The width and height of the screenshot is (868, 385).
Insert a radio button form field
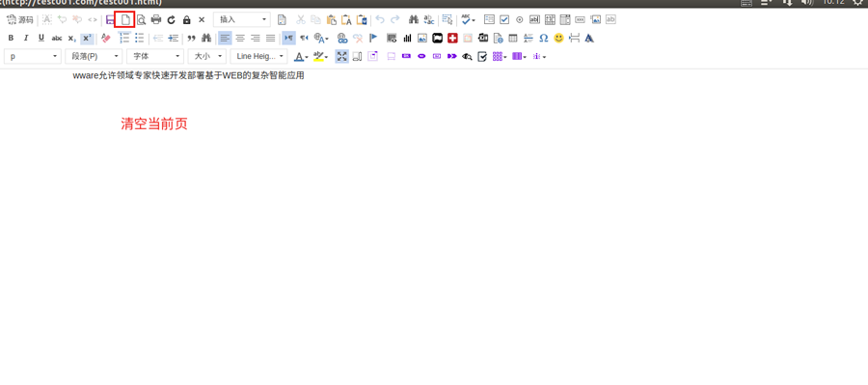[x=519, y=19]
